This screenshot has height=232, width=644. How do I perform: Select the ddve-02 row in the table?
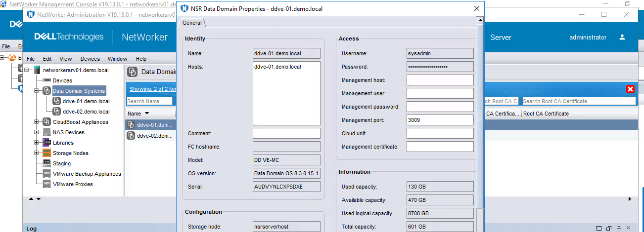pyautogui.click(x=150, y=136)
